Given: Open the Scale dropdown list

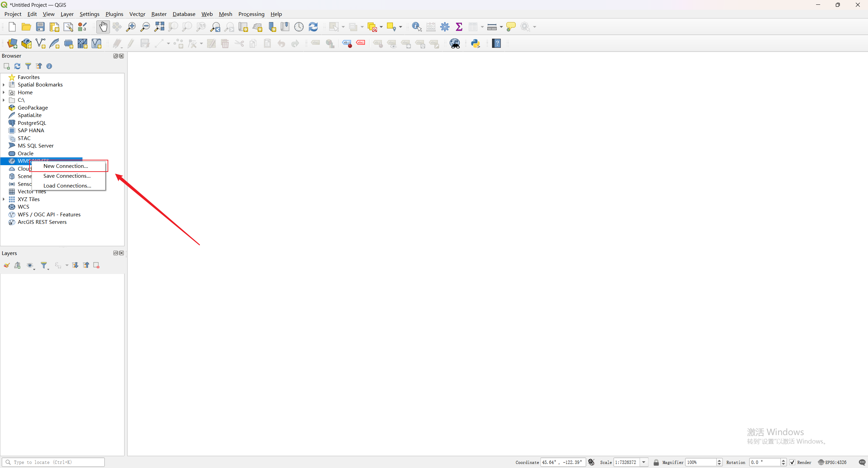Looking at the screenshot, I should (x=644, y=462).
